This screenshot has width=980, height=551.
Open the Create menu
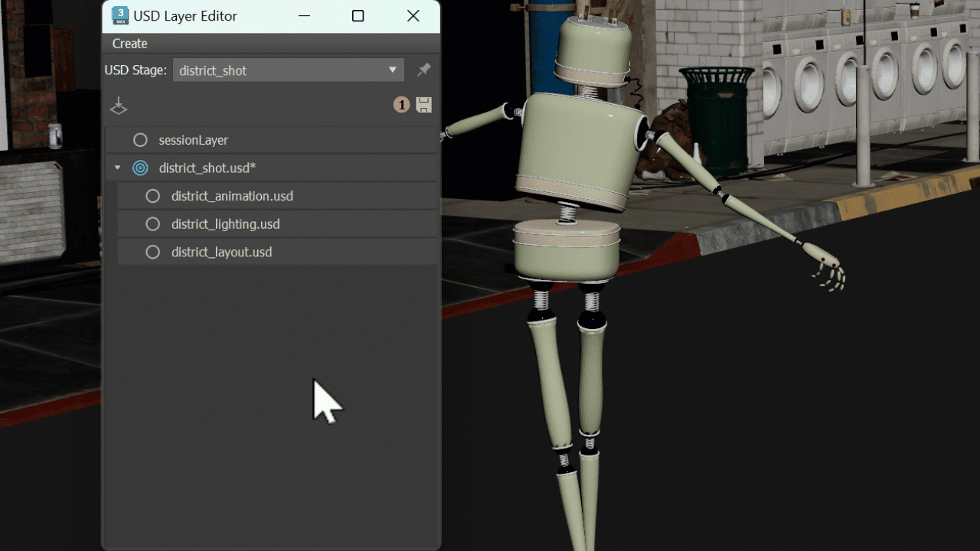click(130, 44)
